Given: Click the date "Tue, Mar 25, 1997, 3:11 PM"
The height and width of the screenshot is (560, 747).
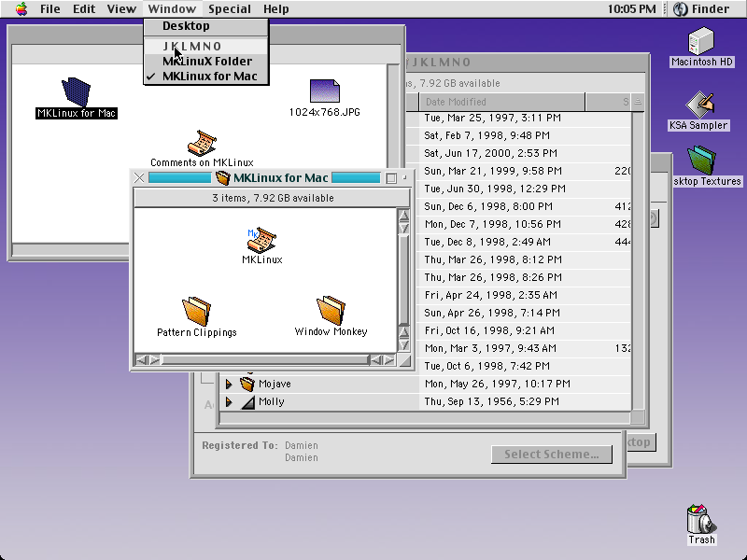Looking at the screenshot, I should 493,119.
